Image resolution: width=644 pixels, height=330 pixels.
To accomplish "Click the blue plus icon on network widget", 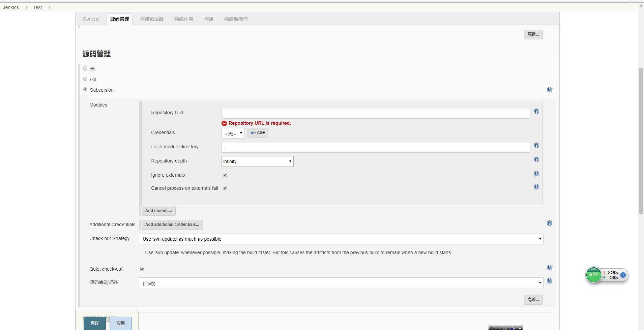I will pyautogui.click(x=623, y=275).
